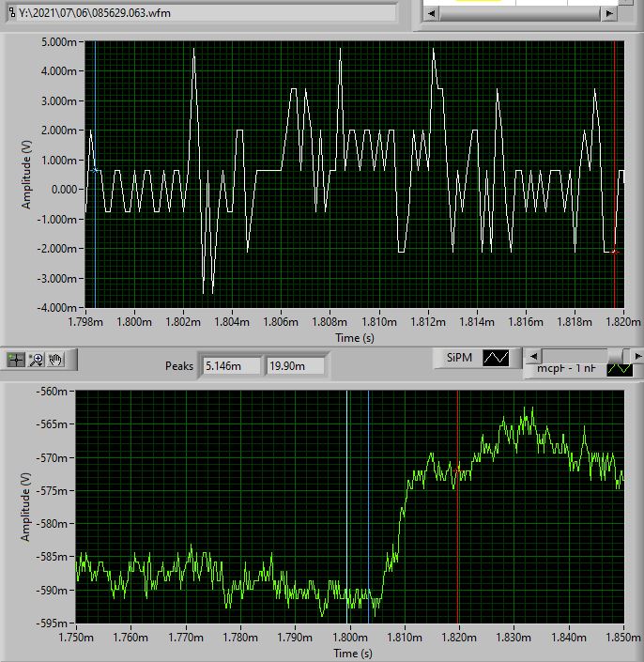Click the -595m bottom graph Y-axis minimum

pyautogui.click(x=52, y=624)
